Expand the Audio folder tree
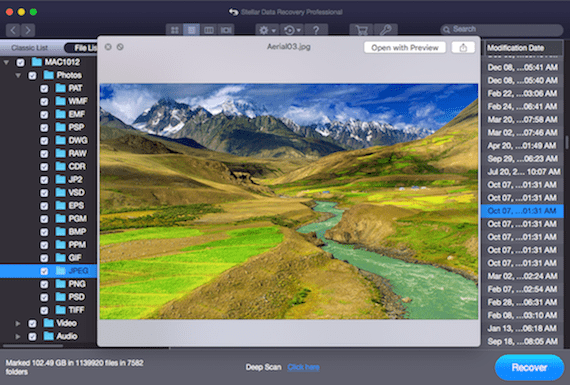 (17, 337)
